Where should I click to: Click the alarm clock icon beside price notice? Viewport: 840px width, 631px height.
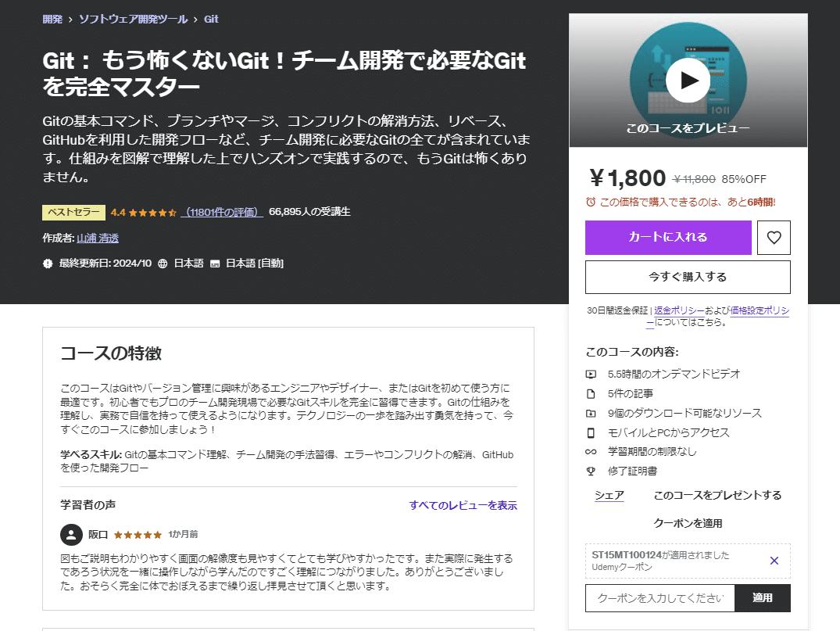click(x=591, y=202)
